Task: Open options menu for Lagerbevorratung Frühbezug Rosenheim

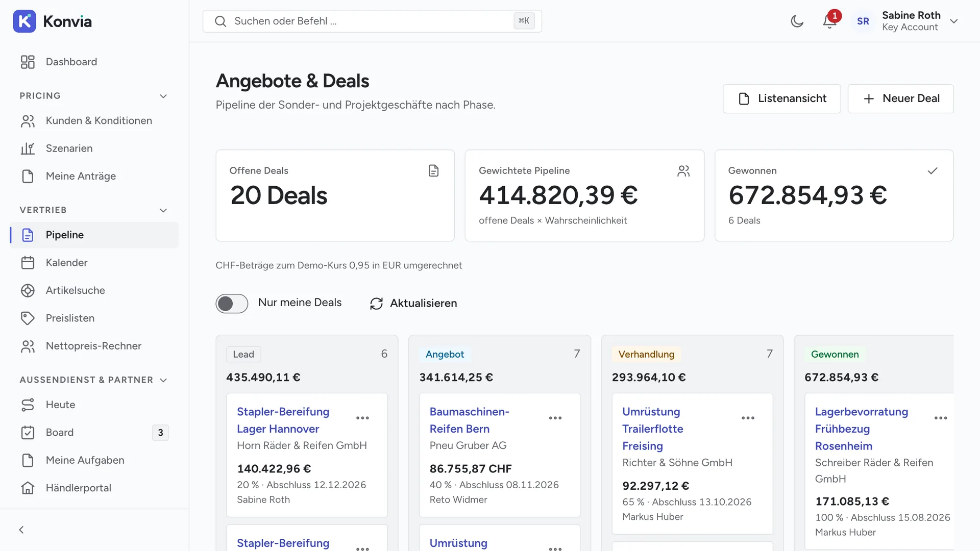Action: pos(941,418)
